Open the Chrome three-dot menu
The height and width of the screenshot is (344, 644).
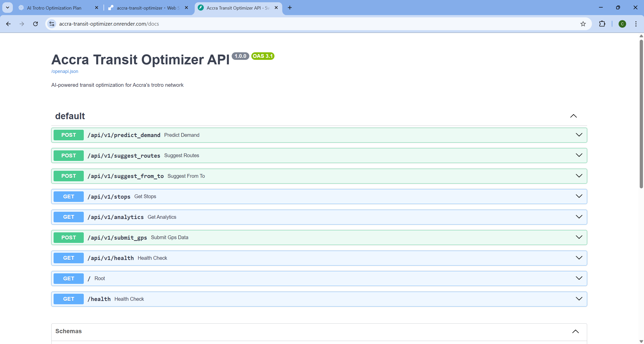[x=636, y=24]
